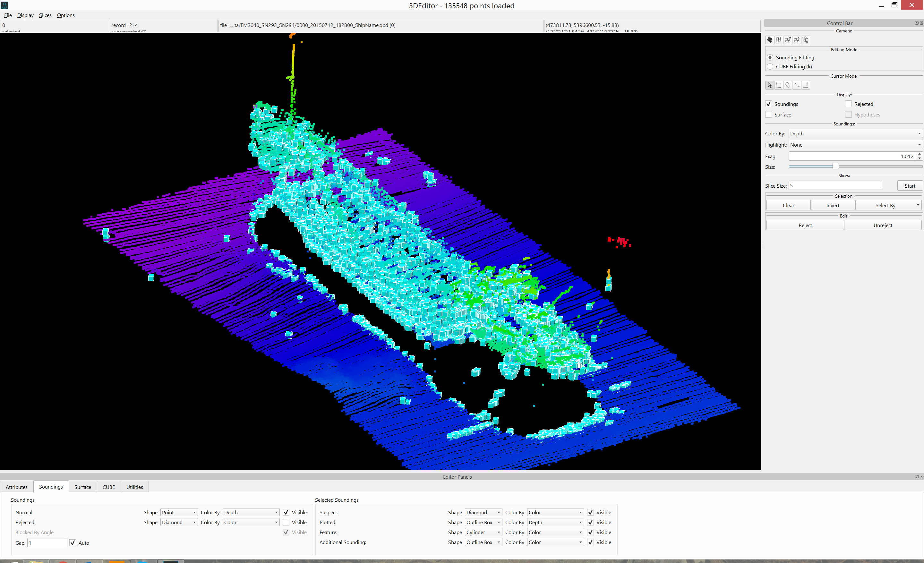Choose the CUBE Editing (k) radio button
The width and height of the screenshot is (924, 563).
[x=770, y=67]
